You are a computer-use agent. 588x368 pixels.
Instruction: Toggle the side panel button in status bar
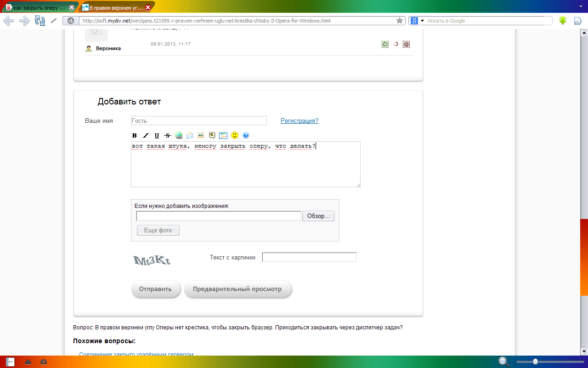tap(10, 362)
